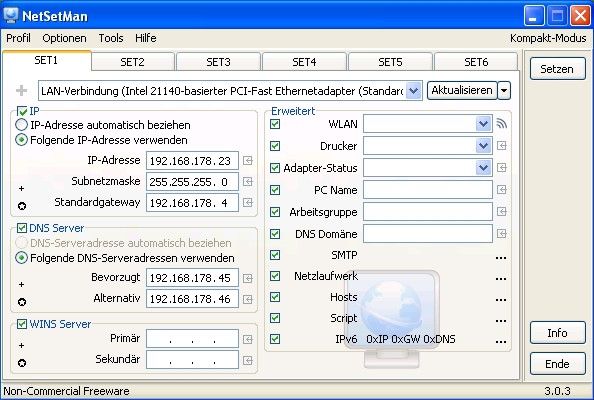594x400 pixels.
Task: Click the PC Name text field
Action: point(428,189)
